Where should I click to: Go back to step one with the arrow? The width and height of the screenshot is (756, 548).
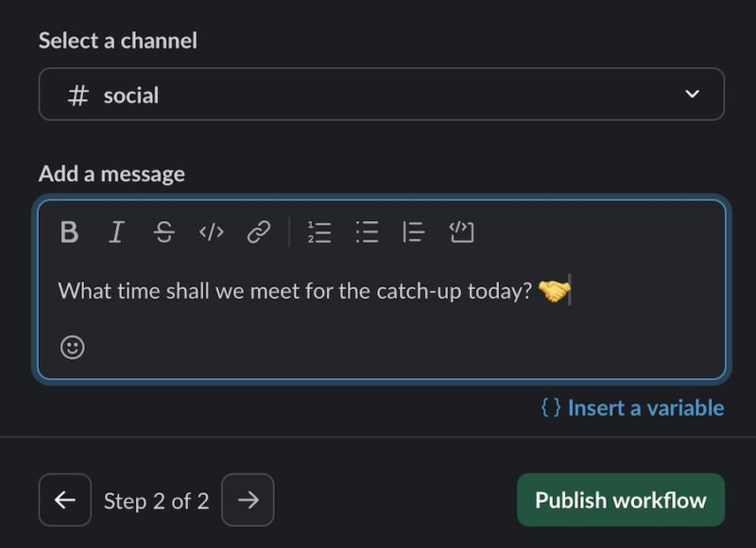coord(64,499)
